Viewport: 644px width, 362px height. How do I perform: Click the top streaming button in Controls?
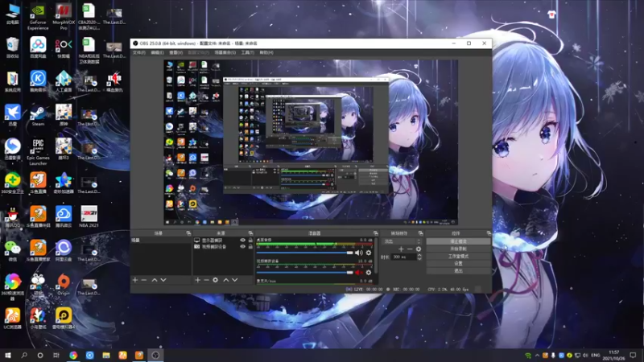(458, 241)
